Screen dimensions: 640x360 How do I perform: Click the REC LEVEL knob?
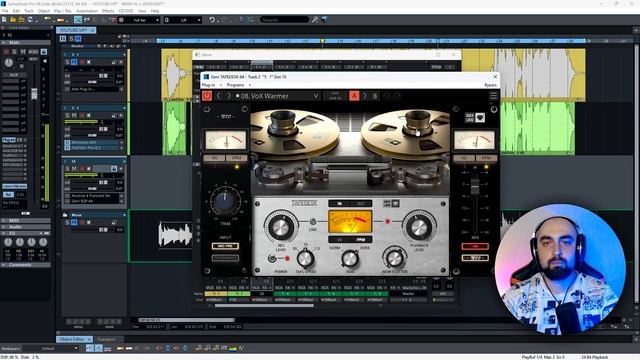(x=281, y=227)
